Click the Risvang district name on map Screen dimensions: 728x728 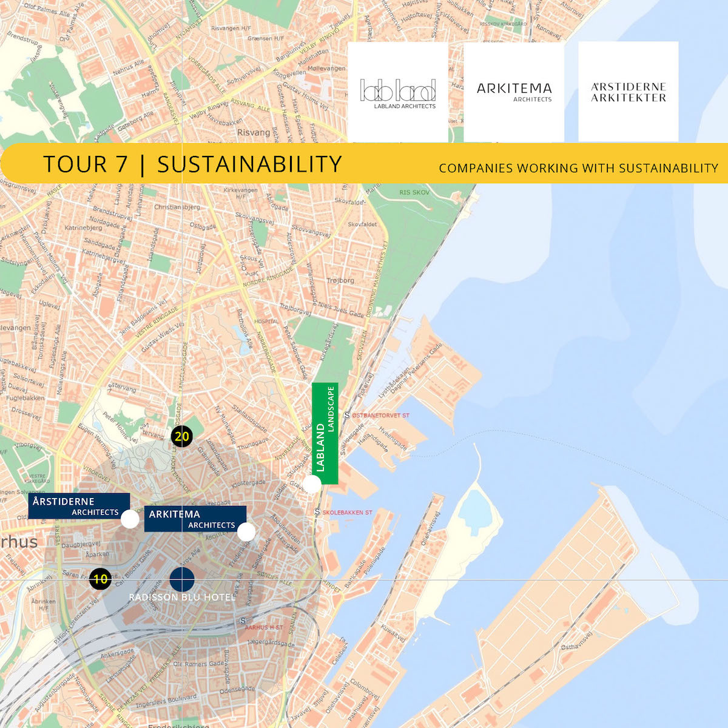(x=253, y=132)
